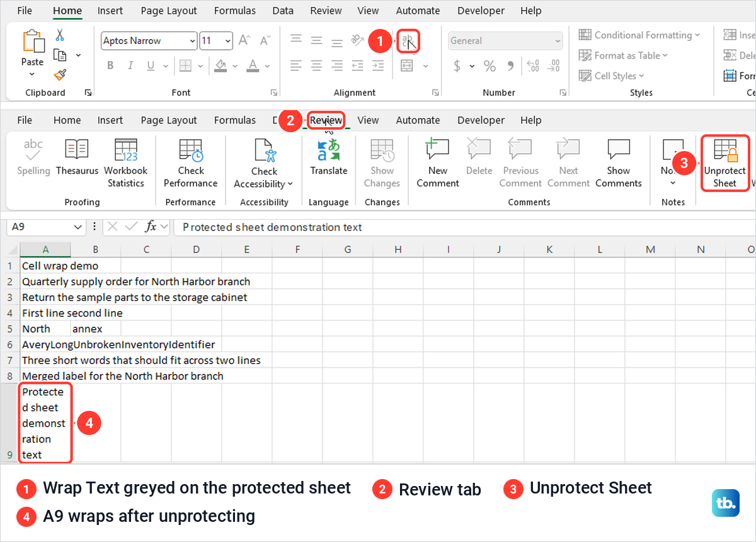Expand Conditional Formatting menu

click(x=639, y=35)
